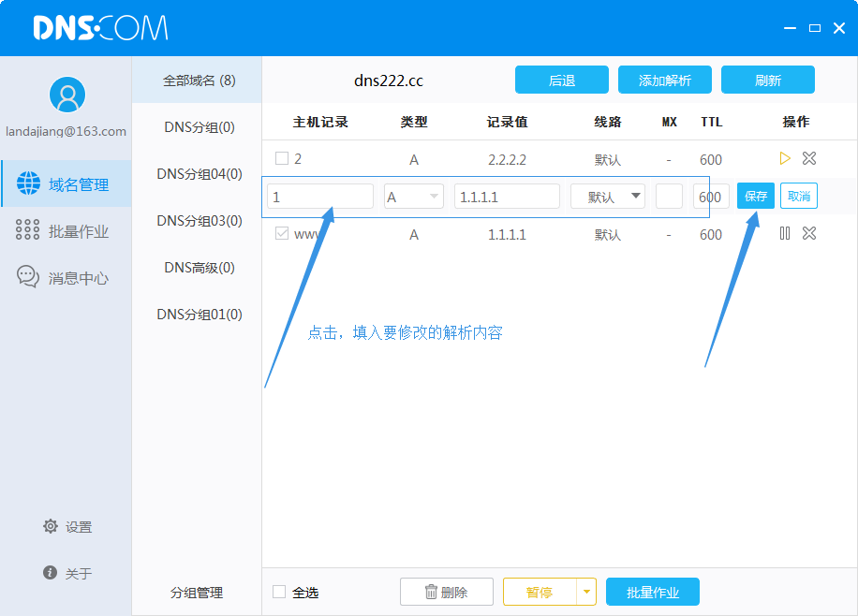Image resolution: width=858 pixels, height=616 pixels.
Task: Click the 保存 save button
Action: point(756,196)
